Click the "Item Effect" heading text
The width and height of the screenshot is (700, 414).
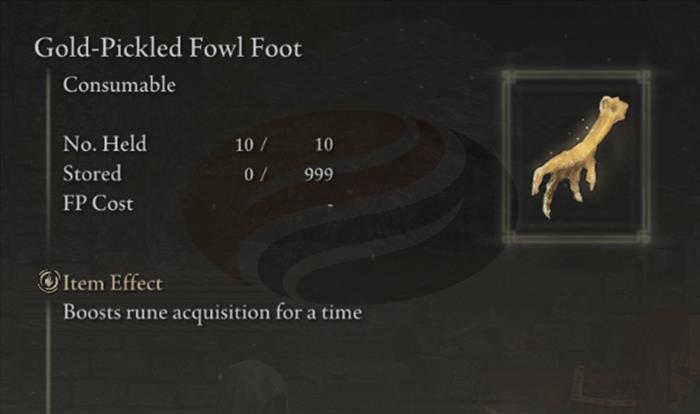(112, 283)
